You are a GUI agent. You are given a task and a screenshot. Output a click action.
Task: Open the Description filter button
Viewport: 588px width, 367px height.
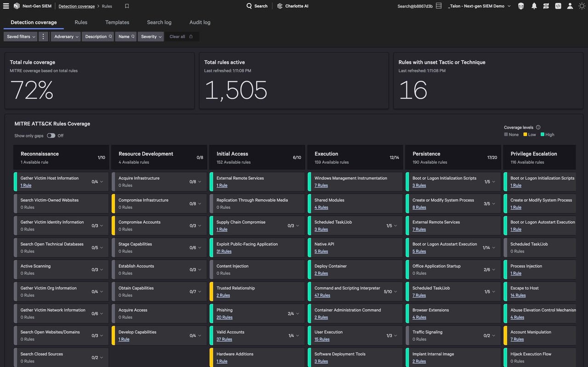tap(98, 36)
